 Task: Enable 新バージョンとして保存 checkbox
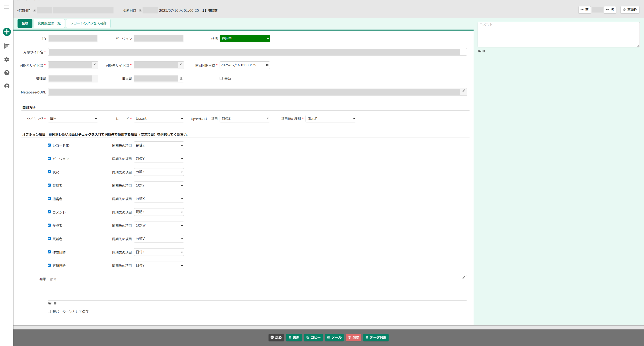(x=49, y=311)
